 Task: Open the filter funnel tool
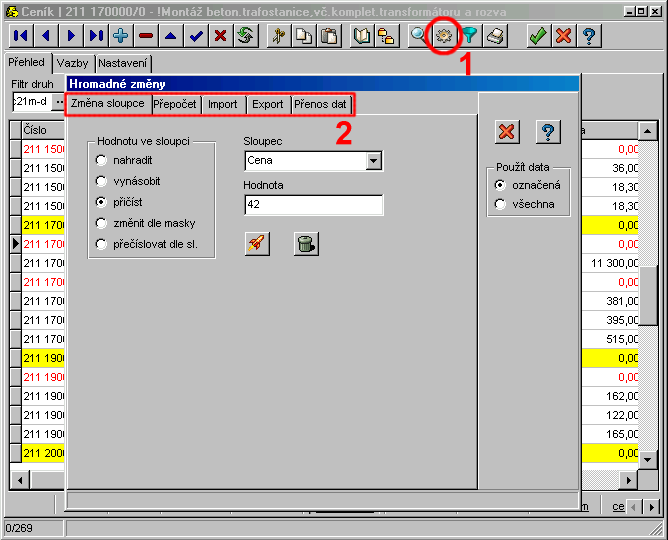point(469,35)
